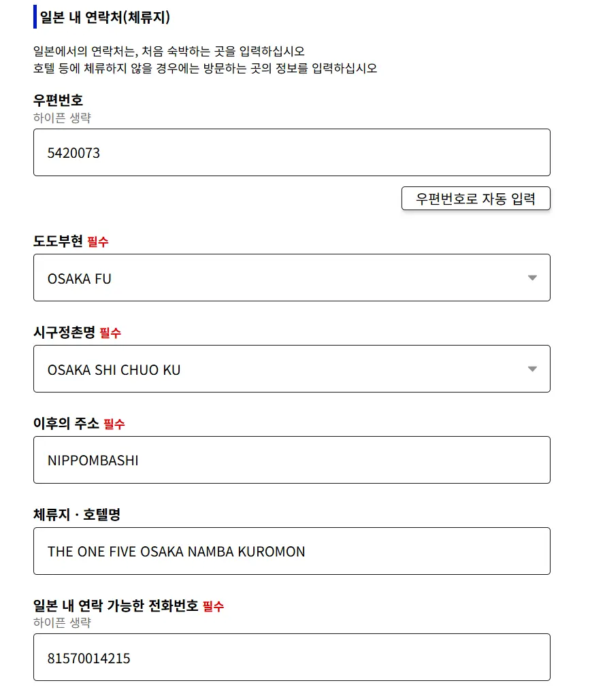Click the phone number field with 81570014215

click(x=292, y=657)
